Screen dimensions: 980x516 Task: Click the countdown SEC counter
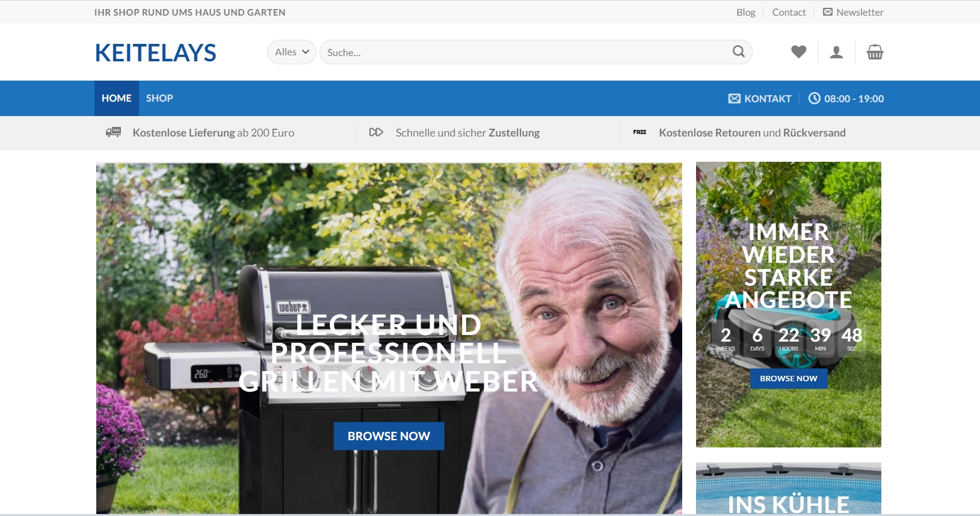pyautogui.click(x=852, y=339)
